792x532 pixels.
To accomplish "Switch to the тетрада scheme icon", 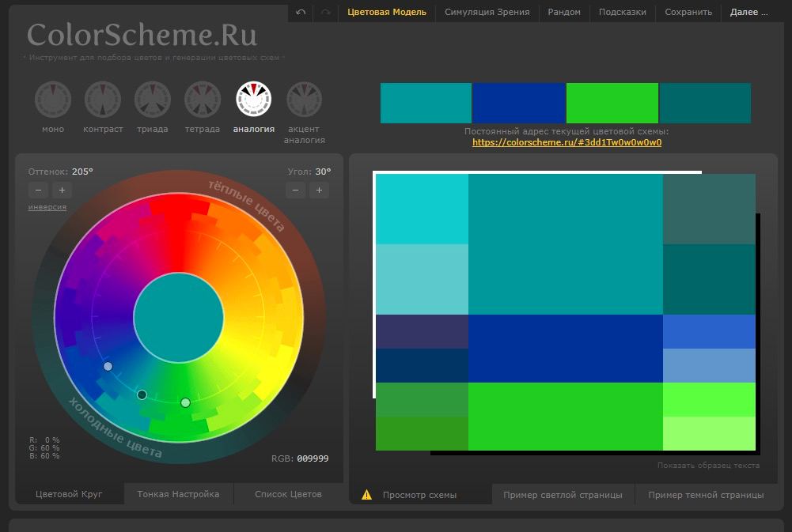I will coord(203,100).
